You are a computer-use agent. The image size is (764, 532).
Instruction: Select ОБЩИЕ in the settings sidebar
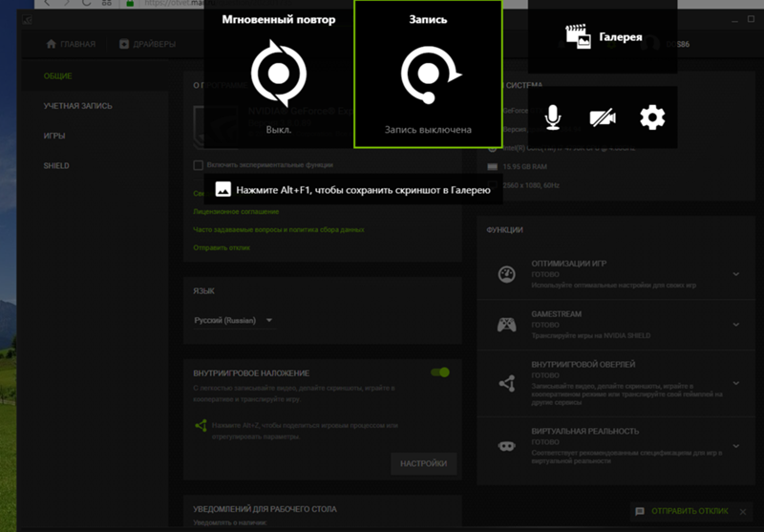(57, 76)
